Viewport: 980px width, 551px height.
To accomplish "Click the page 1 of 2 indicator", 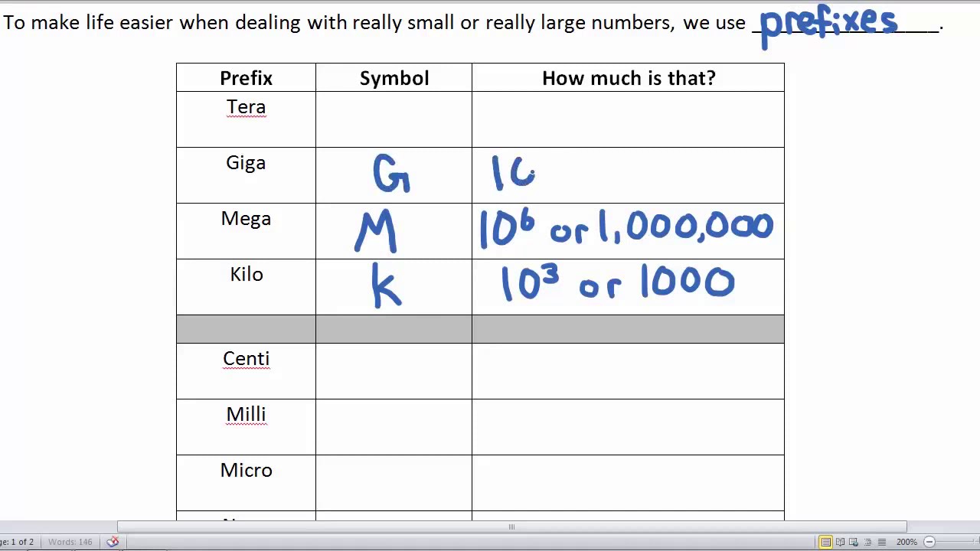I will point(17,542).
